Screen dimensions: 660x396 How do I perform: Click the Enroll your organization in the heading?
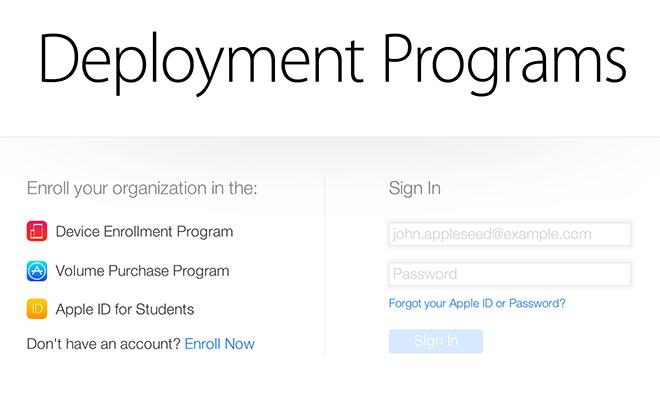click(142, 189)
